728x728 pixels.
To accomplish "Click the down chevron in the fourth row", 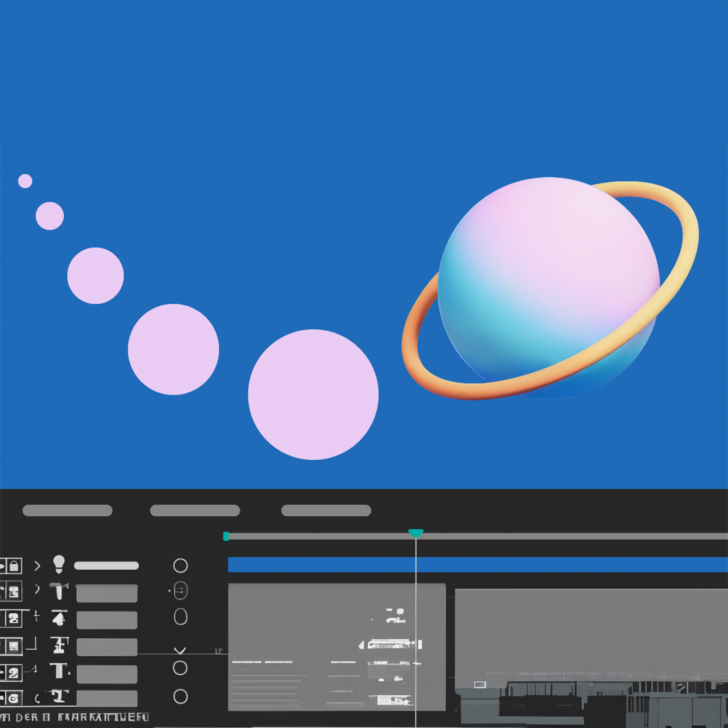I will [180, 650].
